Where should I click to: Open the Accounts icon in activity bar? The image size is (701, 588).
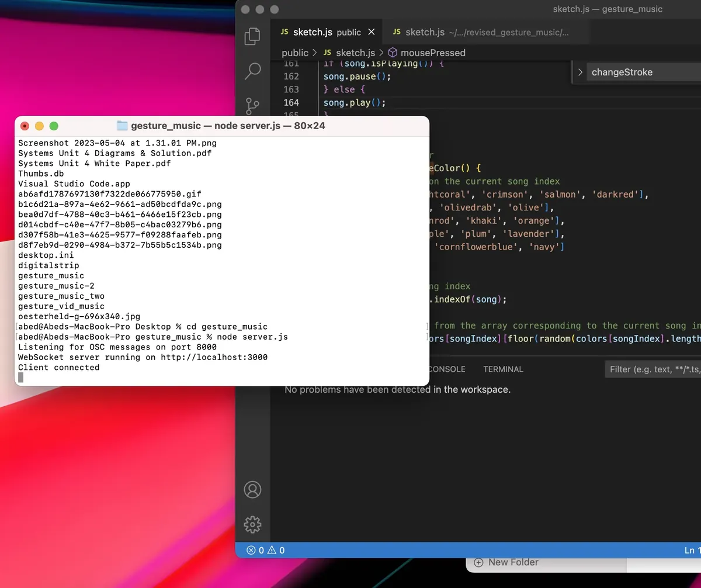(252, 489)
